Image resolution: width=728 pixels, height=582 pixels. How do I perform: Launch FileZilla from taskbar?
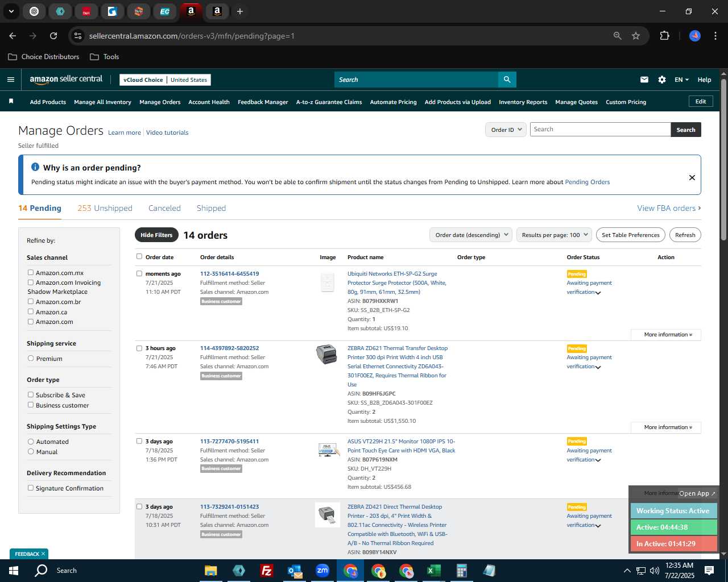(266, 571)
